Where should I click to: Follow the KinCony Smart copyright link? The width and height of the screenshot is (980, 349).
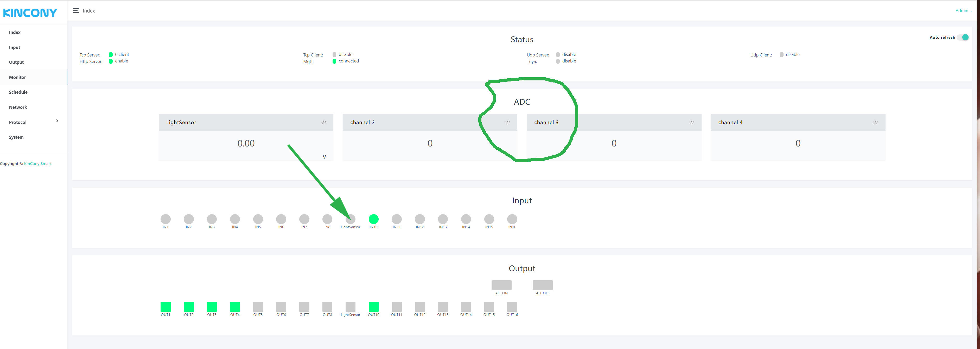(x=38, y=164)
